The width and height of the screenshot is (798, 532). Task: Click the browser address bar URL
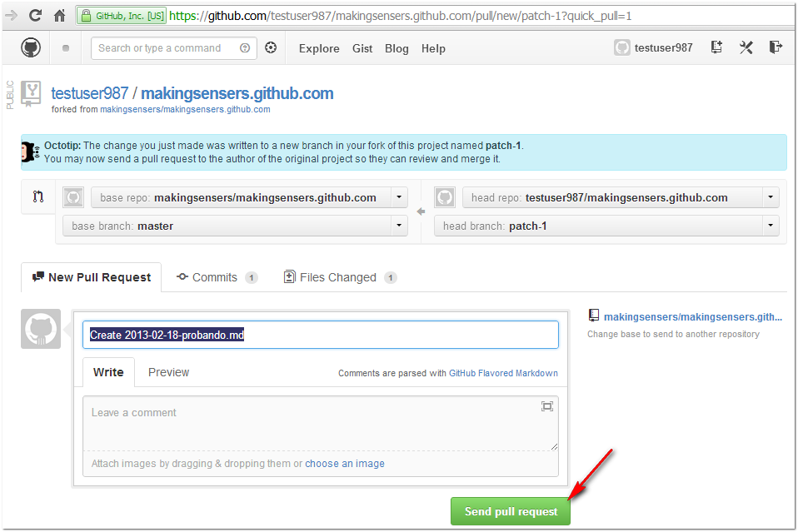(400, 16)
